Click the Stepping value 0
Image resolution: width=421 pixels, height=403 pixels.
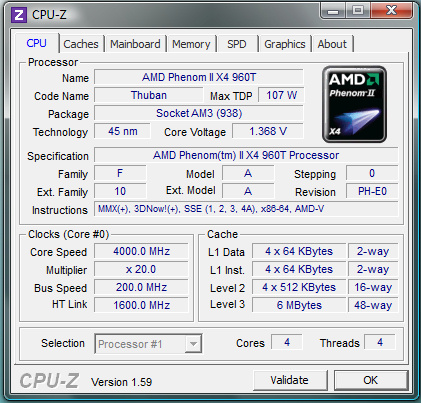[372, 173]
